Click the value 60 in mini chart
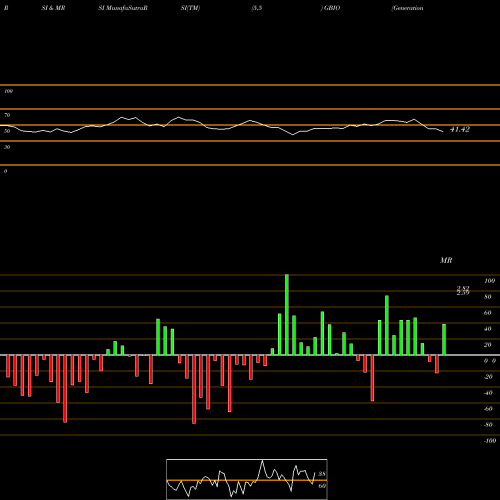500x500 pixels. [322, 486]
